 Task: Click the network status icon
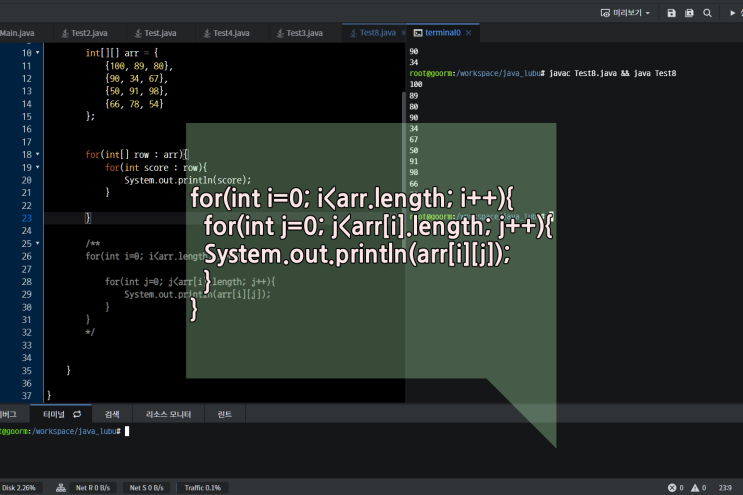[x=61, y=488]
